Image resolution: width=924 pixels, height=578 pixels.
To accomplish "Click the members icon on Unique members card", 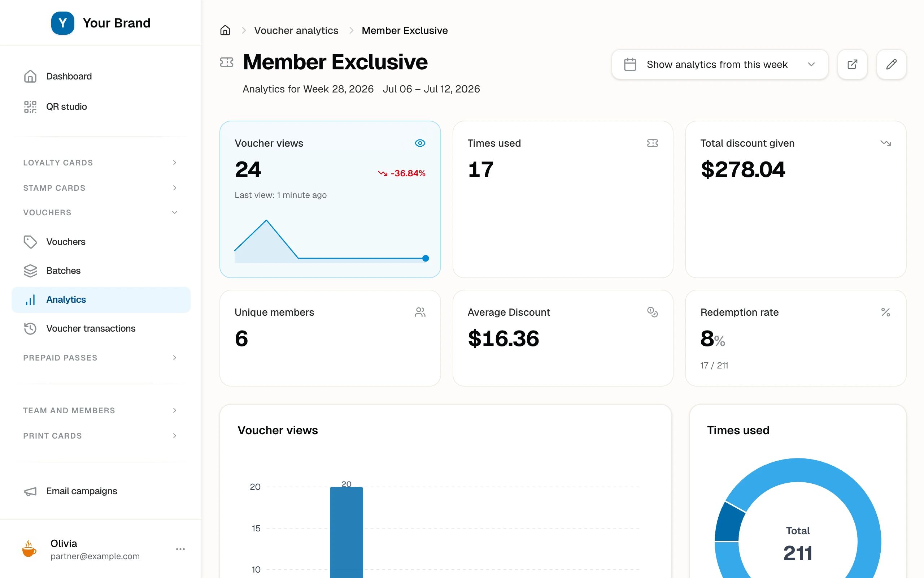I will pos(420,312).
